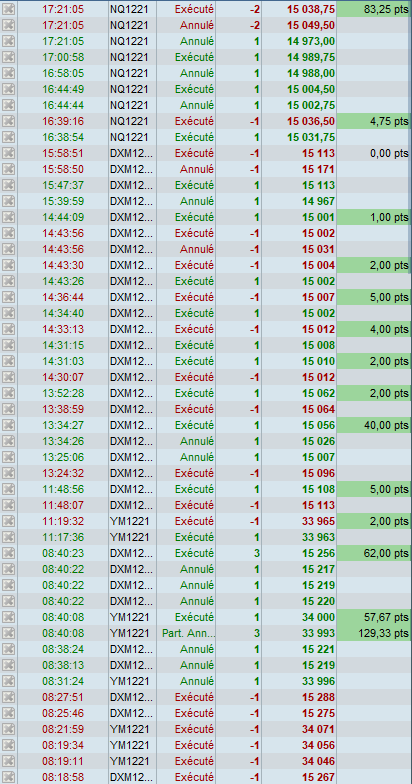Click the 4,75 pts result cell
412x784 pixels.
pyautogui.click(x=374, y=121)
